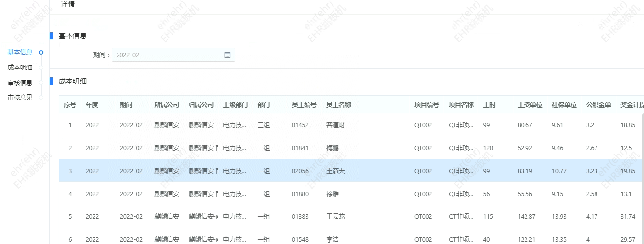
Task: Navigate to 审核意见 in sidebar
Action: click(20, 97)
